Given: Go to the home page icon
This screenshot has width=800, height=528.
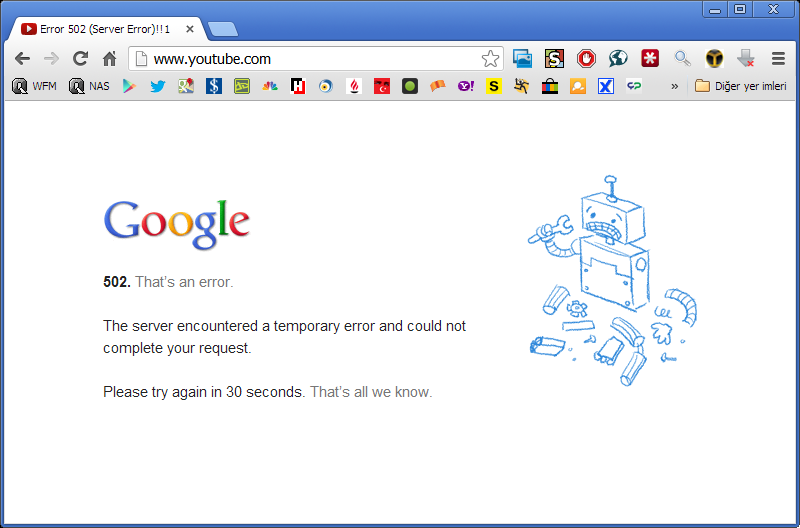Looking at the screenshot, I should (109, 59).
